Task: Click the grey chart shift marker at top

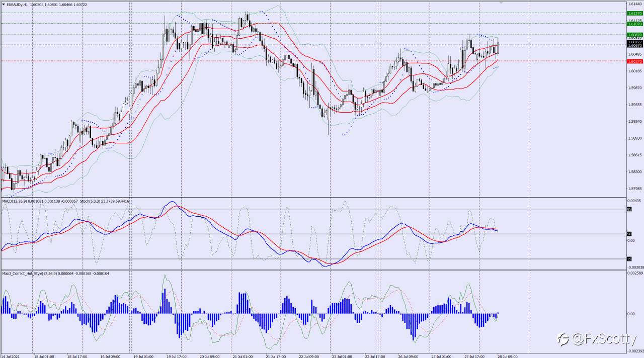Action: pyautogui.click(x=501, y=2)
